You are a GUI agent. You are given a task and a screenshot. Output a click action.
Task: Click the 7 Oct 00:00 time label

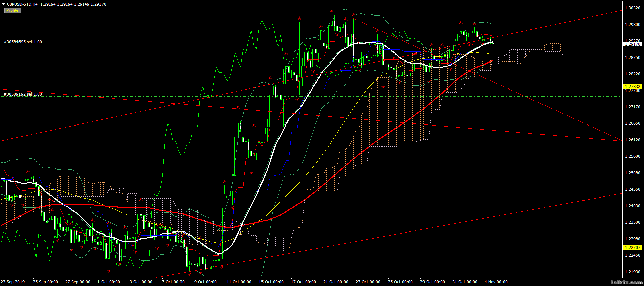173,282
